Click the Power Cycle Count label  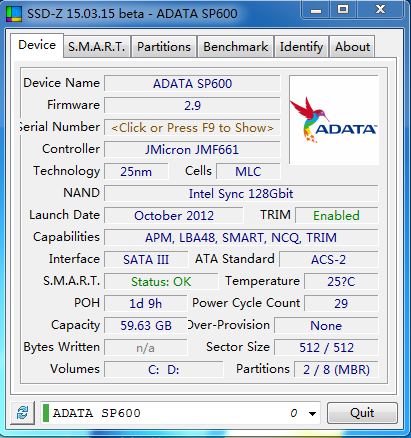click(246, 303)
